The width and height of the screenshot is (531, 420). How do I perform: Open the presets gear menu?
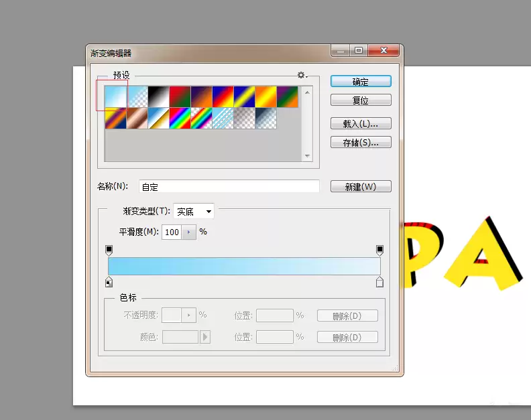point(302,75)
